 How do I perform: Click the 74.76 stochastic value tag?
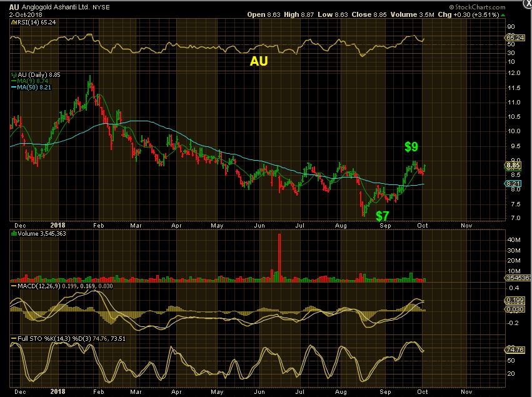514,349
